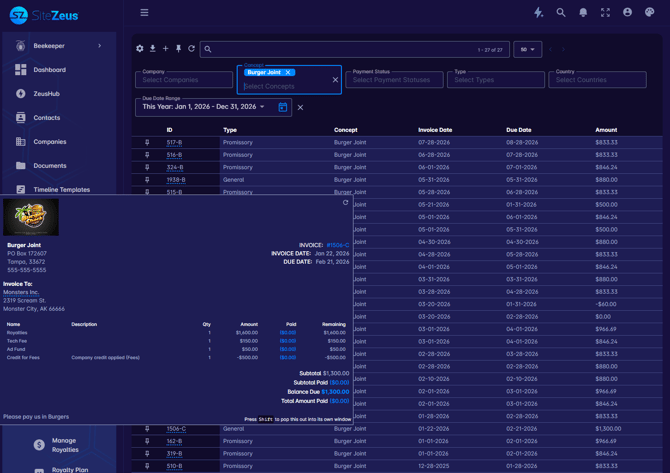Open the Payment Status filter dropdown

[394, 79]
